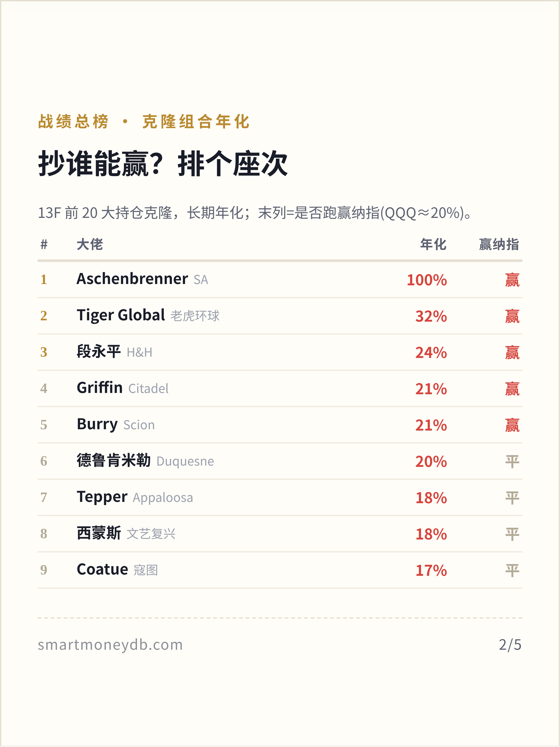Click the Tepper Appaloosa name
Image resolution: width=560 pixels, height=747 pixels.
pos(135,497)
